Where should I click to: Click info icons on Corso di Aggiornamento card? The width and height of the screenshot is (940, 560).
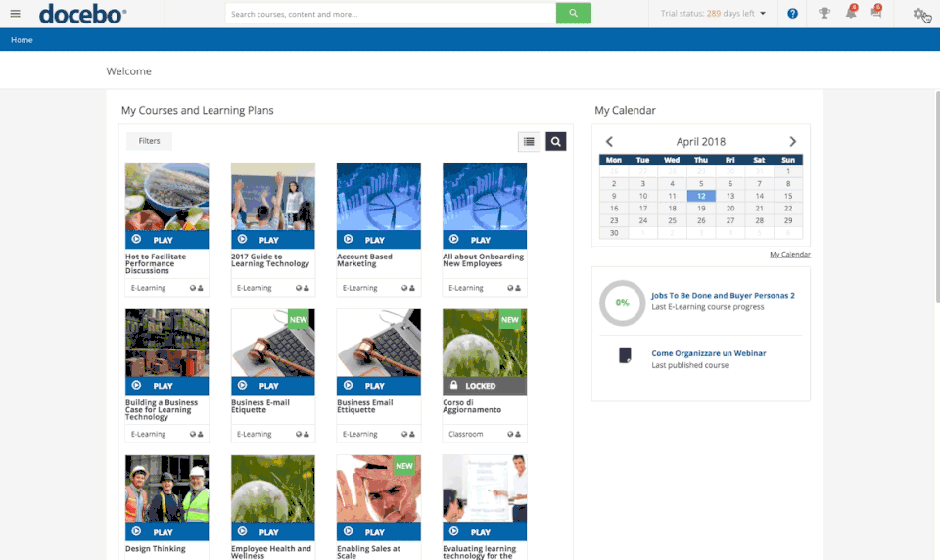(514, 434)
